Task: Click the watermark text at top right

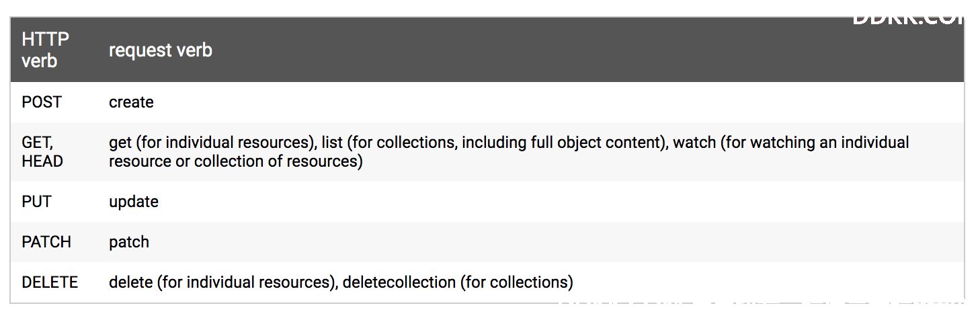Action: [x=907, y=17]
